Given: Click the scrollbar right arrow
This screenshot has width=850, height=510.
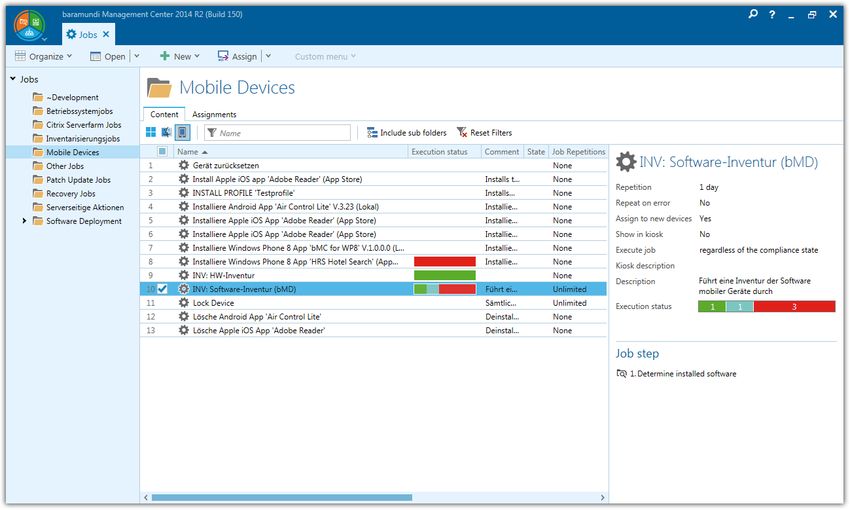Looking at the screenshot, I should click(602, 497).
